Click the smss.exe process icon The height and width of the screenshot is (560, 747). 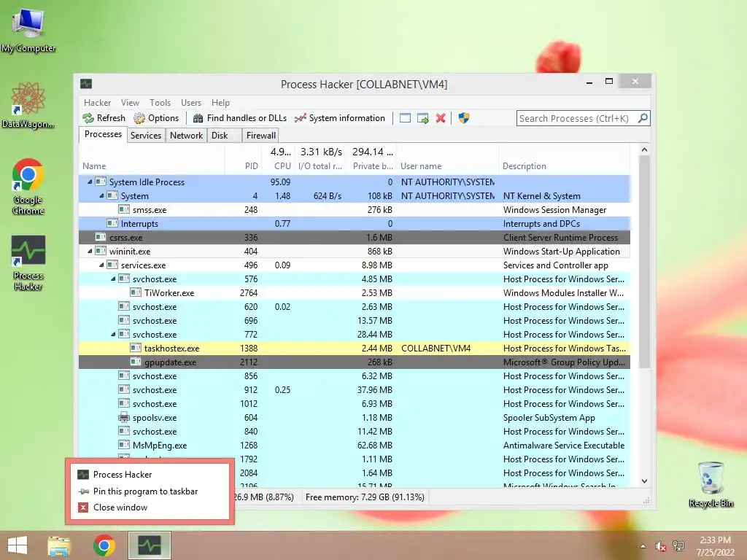click(x=124, y=209)
